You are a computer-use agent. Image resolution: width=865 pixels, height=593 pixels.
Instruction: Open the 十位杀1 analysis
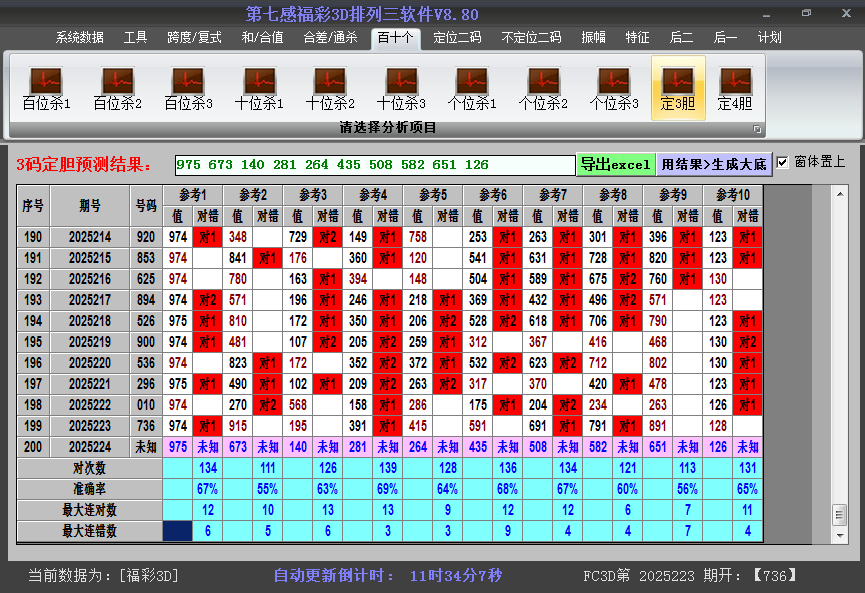tap(259, 88)
